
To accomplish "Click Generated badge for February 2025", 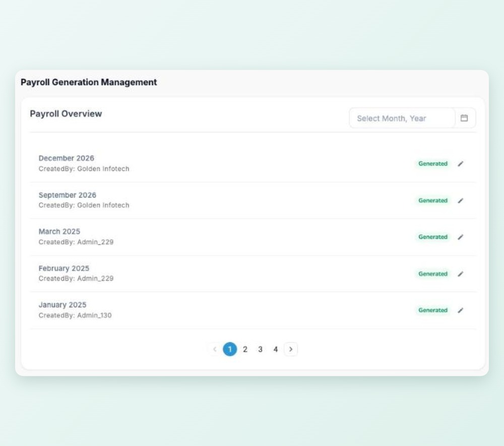I will (x=432, y=274).
